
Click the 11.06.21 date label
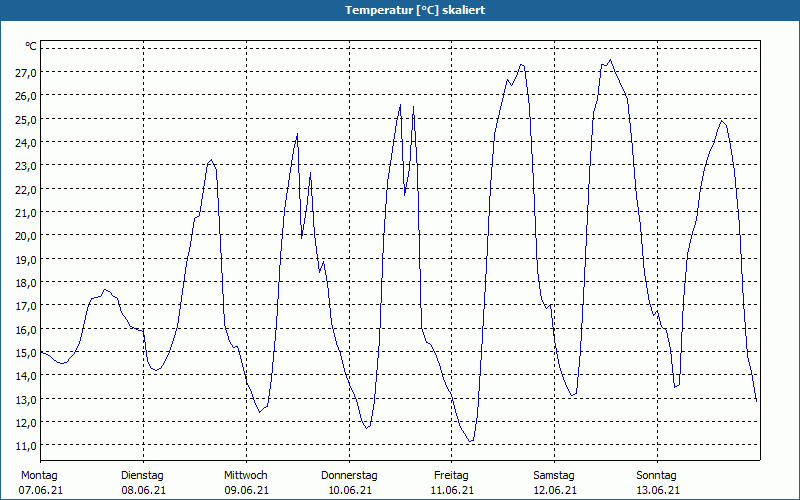tap(452, 490)
